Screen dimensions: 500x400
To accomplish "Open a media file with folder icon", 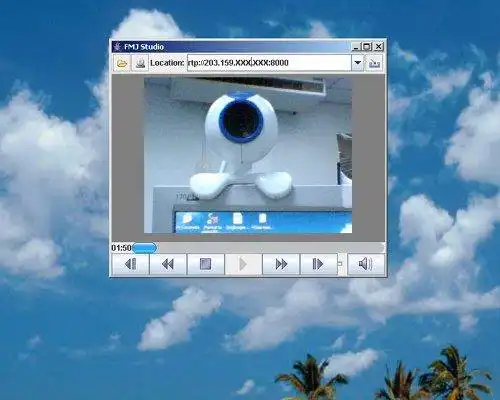I will [122, 63].
